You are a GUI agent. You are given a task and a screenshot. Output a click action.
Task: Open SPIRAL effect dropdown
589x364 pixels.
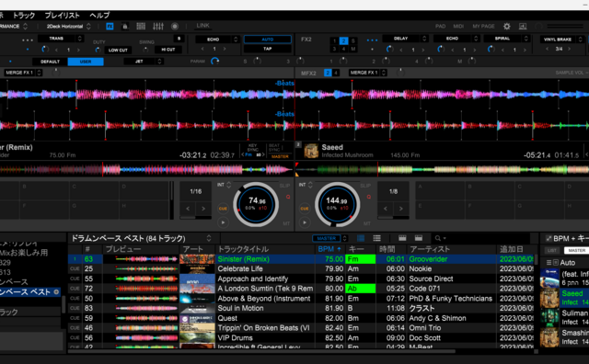(506, 39)
